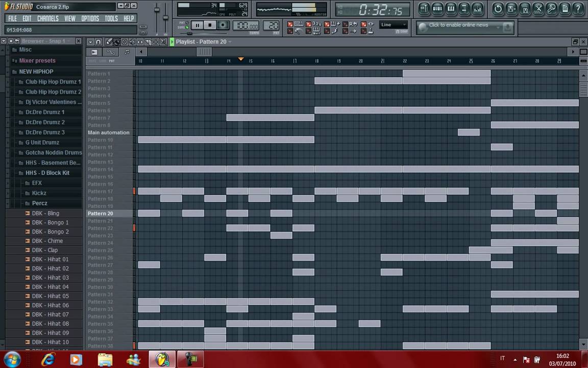
Task: Toggle the browser panel view button
Action: click(464, 9)
